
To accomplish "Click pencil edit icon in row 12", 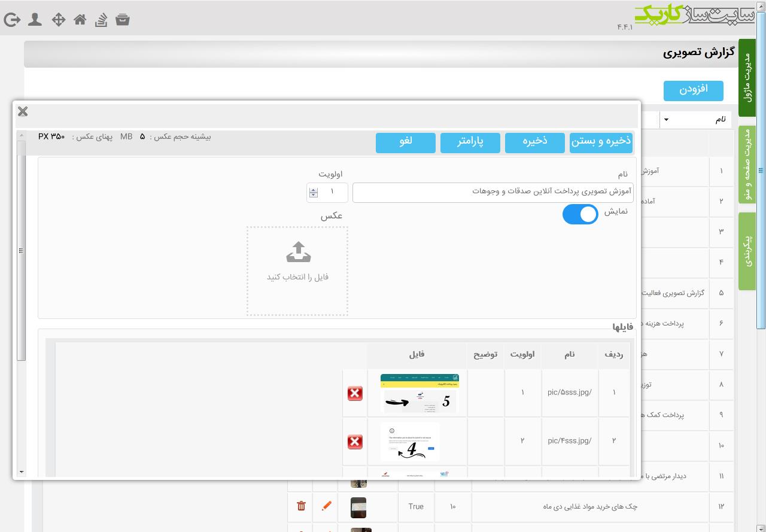I will point(326,506).
